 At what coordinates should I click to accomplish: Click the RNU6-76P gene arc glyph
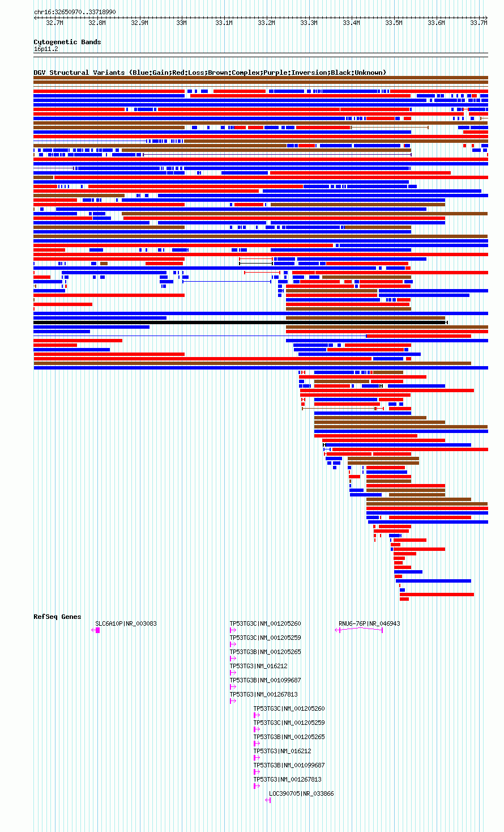coord(359,630)
